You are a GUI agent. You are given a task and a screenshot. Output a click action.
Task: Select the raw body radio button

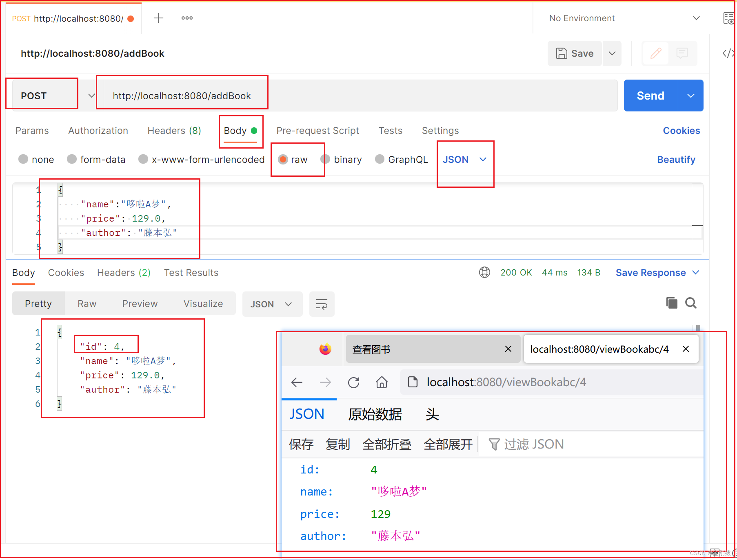coord(283,159)
